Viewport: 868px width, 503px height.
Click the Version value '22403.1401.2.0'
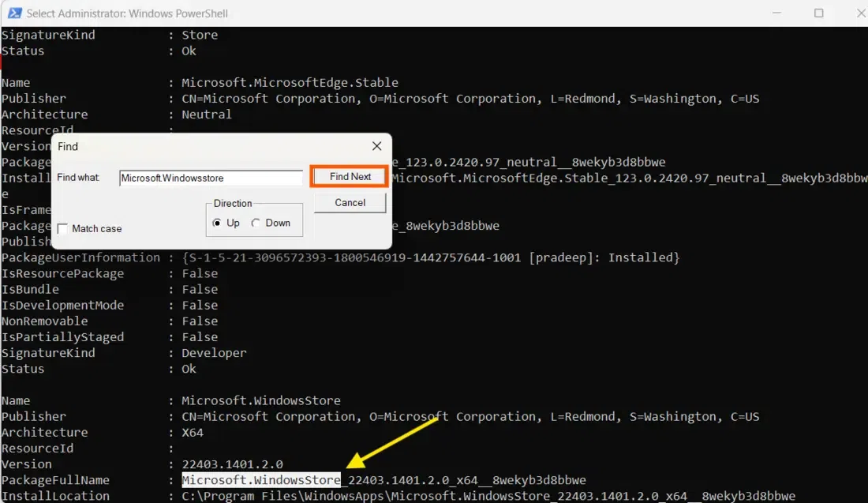point(233,464)
